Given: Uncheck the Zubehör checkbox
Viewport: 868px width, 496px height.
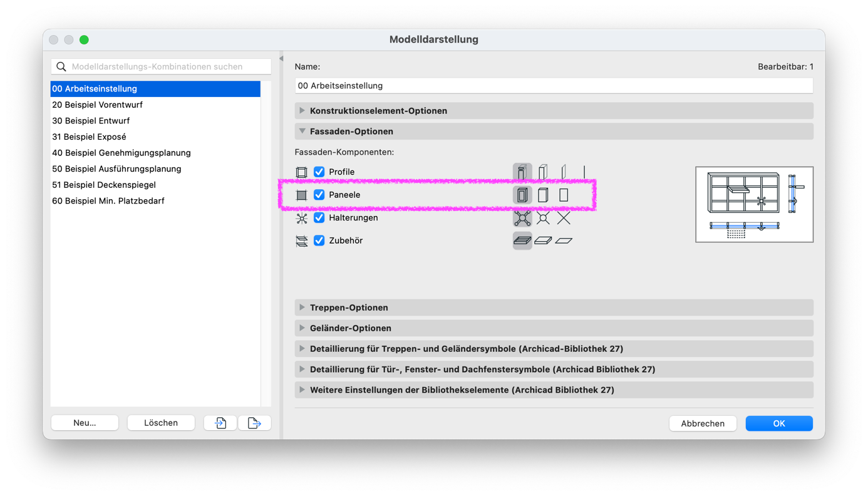Looking at the screenshot, I should pyautogui.click(x=319, y=240).
